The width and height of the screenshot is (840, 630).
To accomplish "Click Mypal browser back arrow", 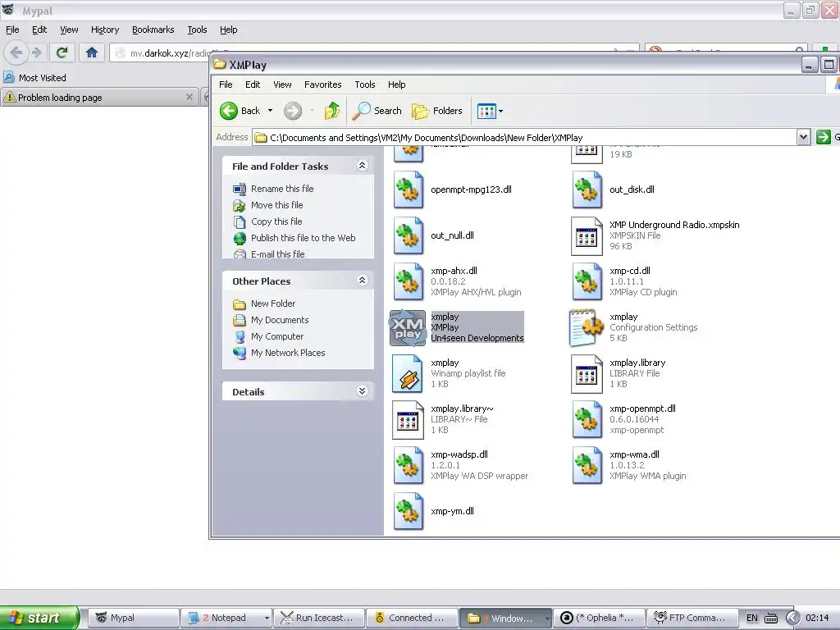I will [x=16, y=52].
